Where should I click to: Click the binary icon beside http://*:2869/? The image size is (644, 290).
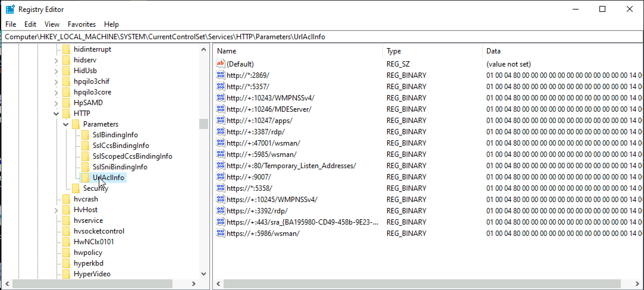(x=220, y=75)
